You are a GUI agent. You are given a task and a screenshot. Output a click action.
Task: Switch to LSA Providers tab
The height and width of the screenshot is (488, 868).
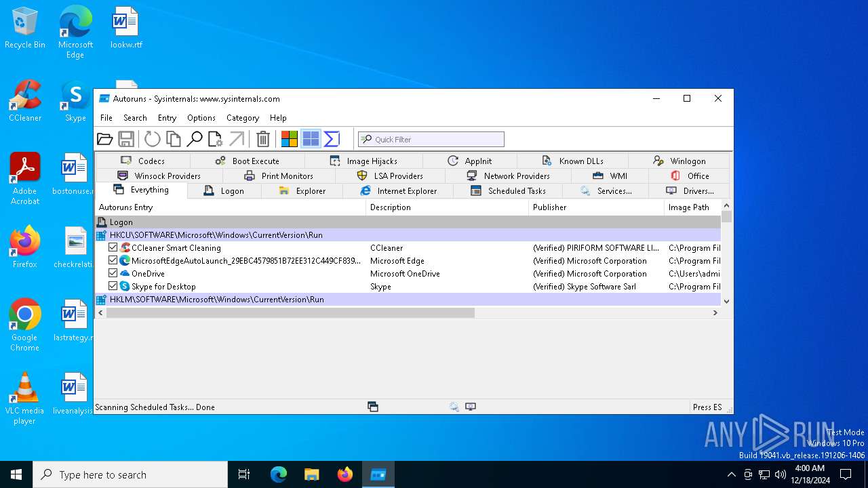(x=390, y=176)
